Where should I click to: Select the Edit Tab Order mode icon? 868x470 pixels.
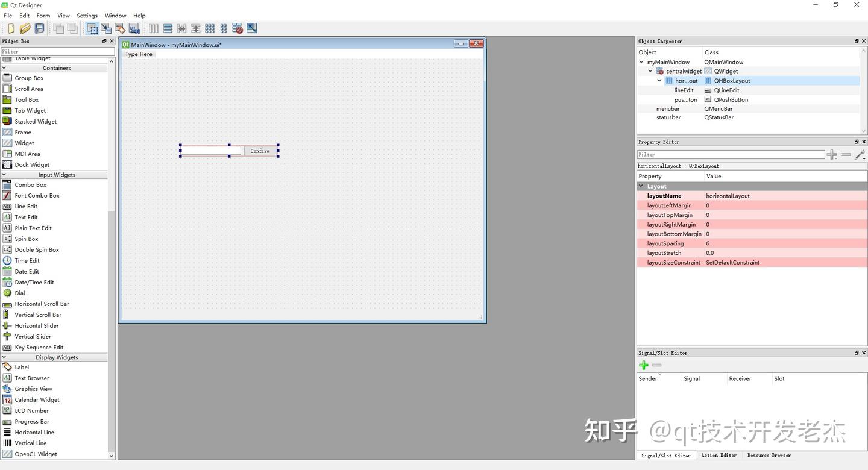(134, 28)
